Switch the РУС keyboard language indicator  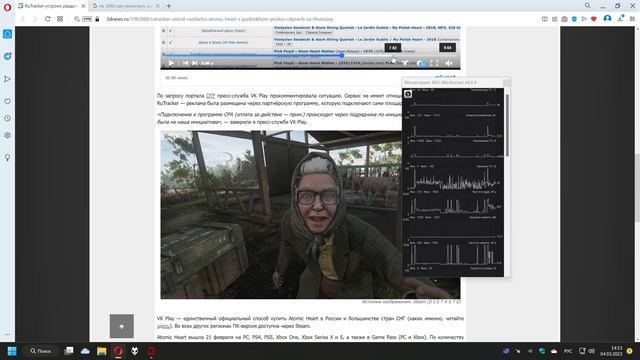[568, 351]
